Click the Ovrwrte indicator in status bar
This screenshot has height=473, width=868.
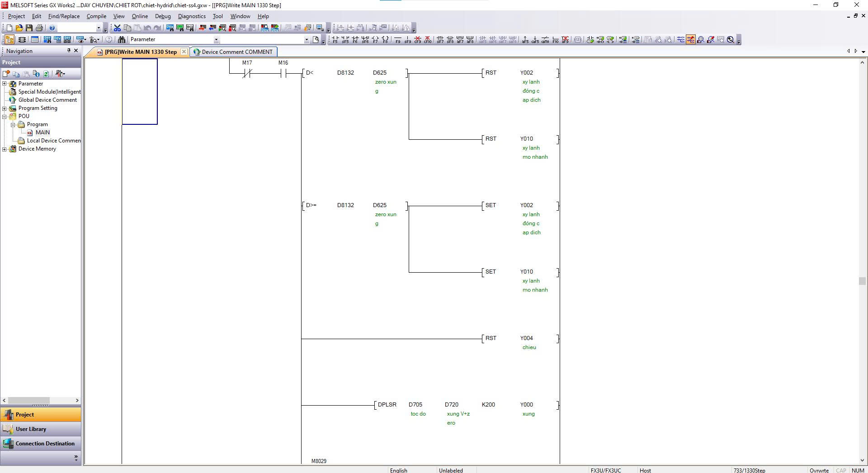pyautogui.click(x=819, y=470)
